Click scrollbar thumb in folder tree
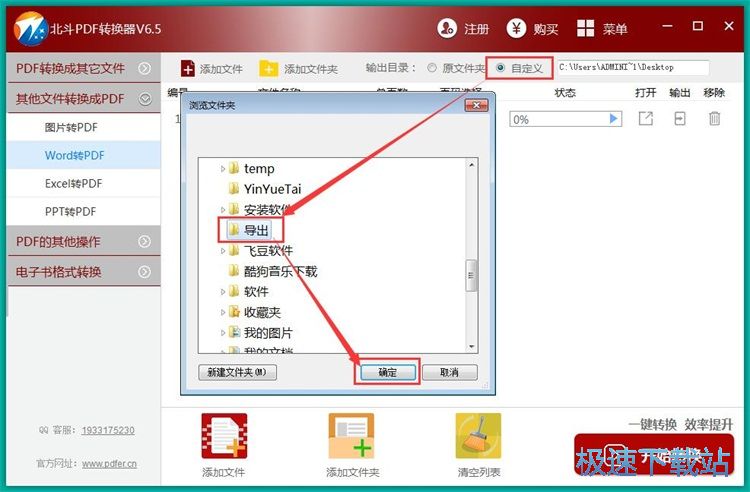Image resolution: width=750 pixels, height=492 pixels. click(471, 275)
